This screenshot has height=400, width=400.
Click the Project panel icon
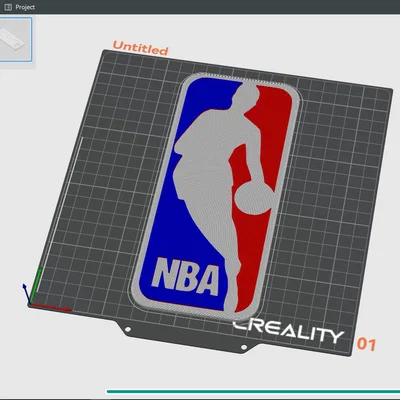pos(8,7)
